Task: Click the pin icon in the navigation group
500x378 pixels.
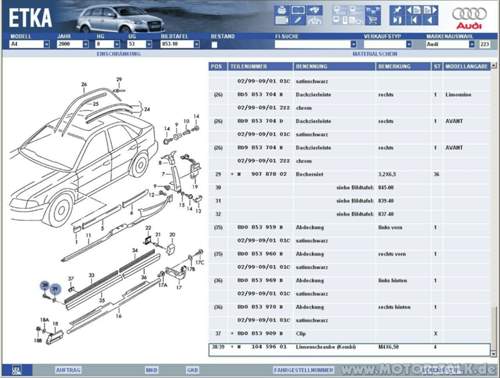Action: (x=397, y=10)
